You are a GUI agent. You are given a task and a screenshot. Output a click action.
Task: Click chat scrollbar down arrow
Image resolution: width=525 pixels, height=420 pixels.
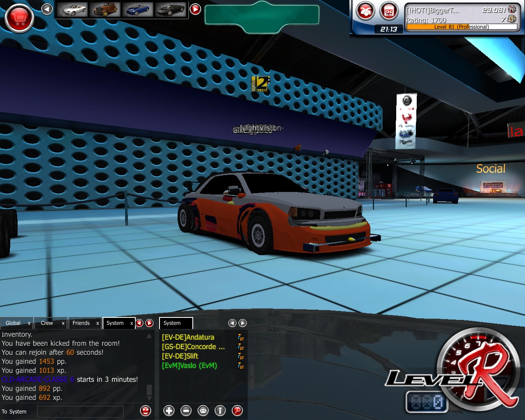(x=149, y=398)
